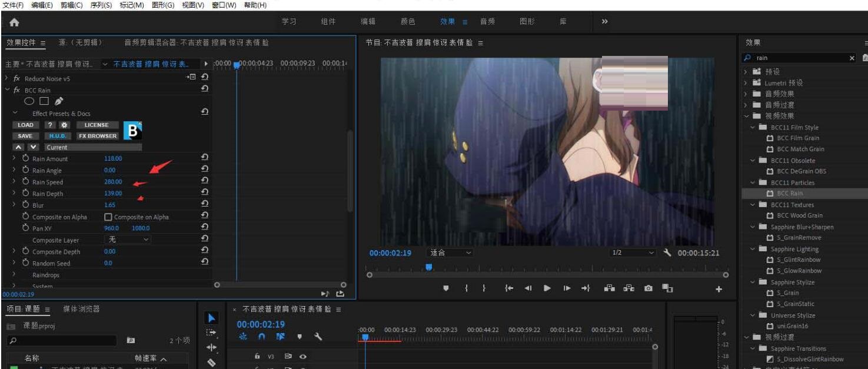Show more workspaces with the chevron
Image resolution: width=868 pixels, height=369 pixels.
coord(604,21)
